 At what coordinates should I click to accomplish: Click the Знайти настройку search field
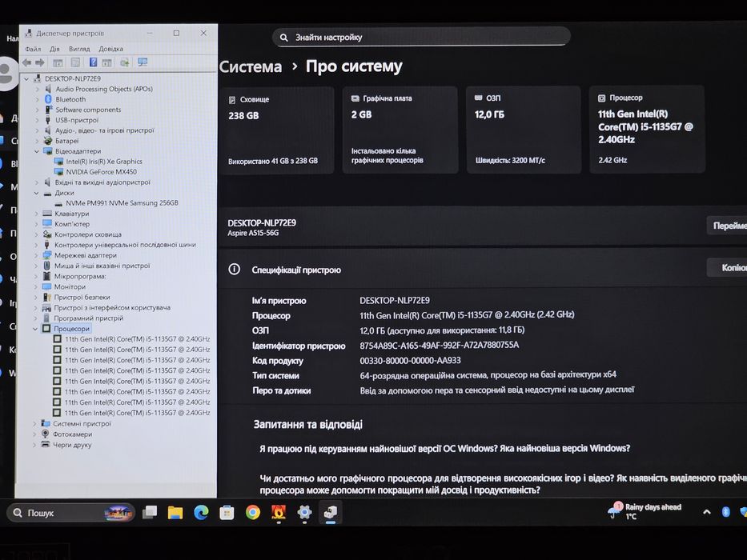421,37
